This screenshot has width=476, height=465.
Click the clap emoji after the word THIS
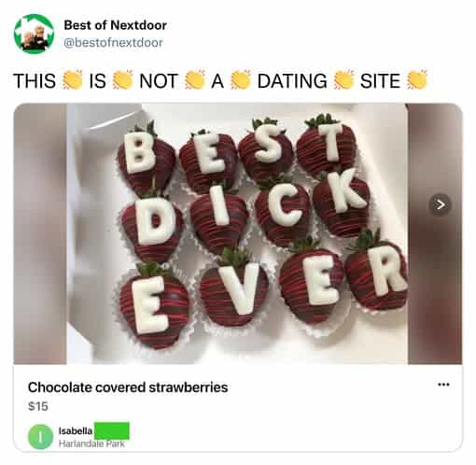coord(72,80)
